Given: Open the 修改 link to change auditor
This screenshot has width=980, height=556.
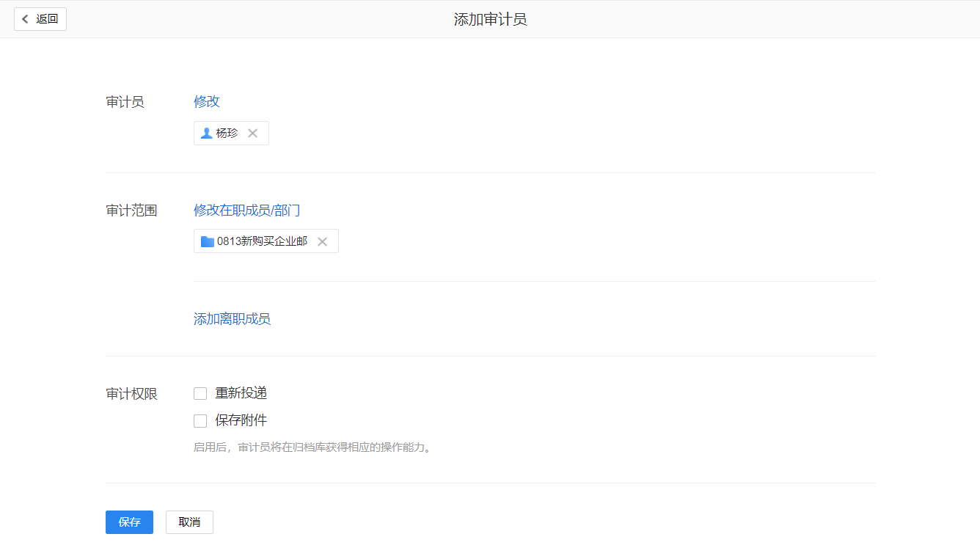Looking at the screenshot, I should pos(206,101).
